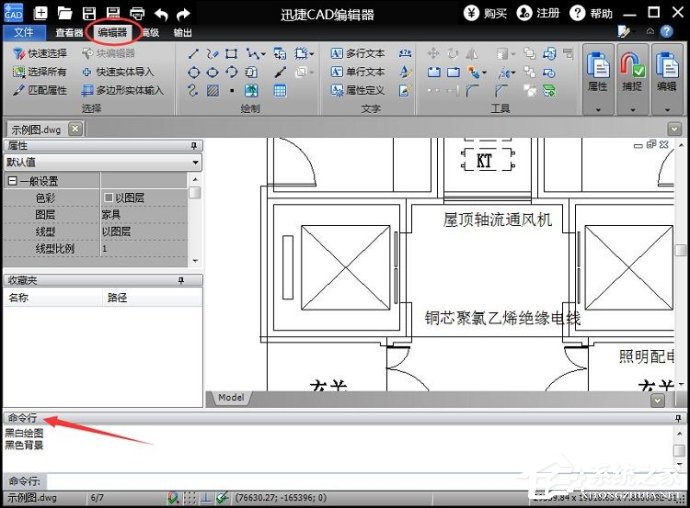690x508 pixels.
Task: Open the File (文件) menu
Action: [23, 32]
